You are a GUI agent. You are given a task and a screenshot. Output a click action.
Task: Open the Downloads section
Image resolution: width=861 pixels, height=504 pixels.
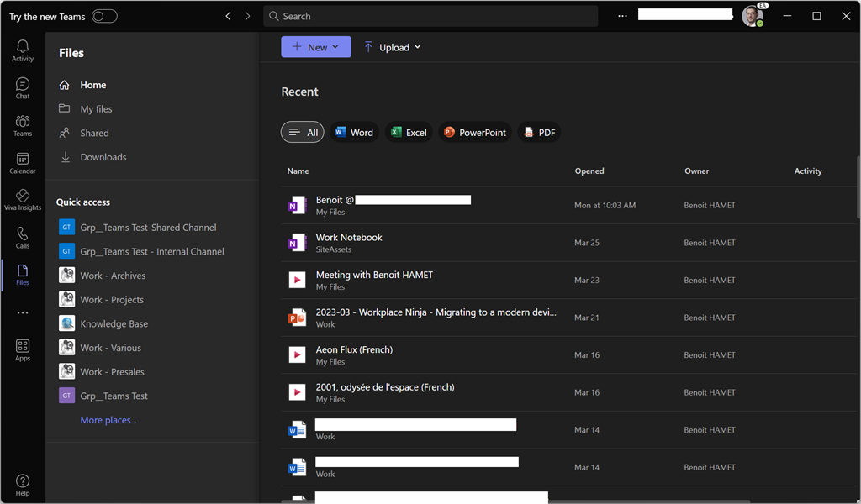click(x=103, y=157)
